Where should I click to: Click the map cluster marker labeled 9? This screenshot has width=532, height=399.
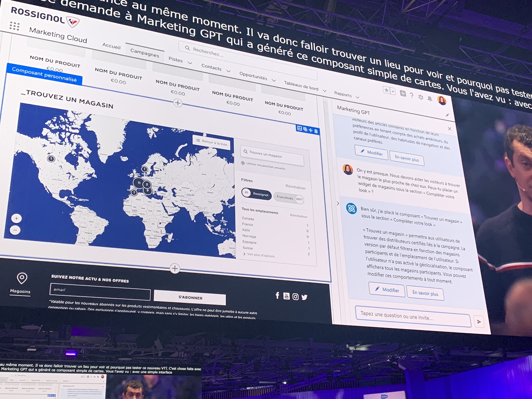click(x=148, y=190)
